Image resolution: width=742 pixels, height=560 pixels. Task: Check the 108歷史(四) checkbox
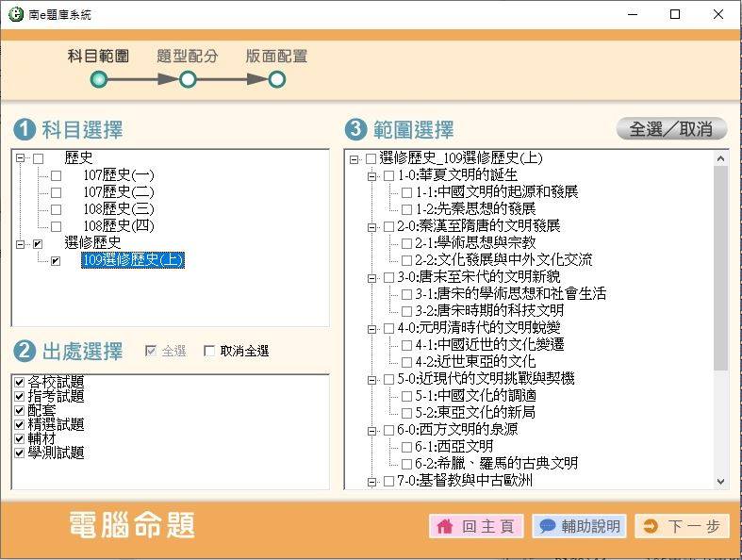pyautogui.click(x=56, y=226)
